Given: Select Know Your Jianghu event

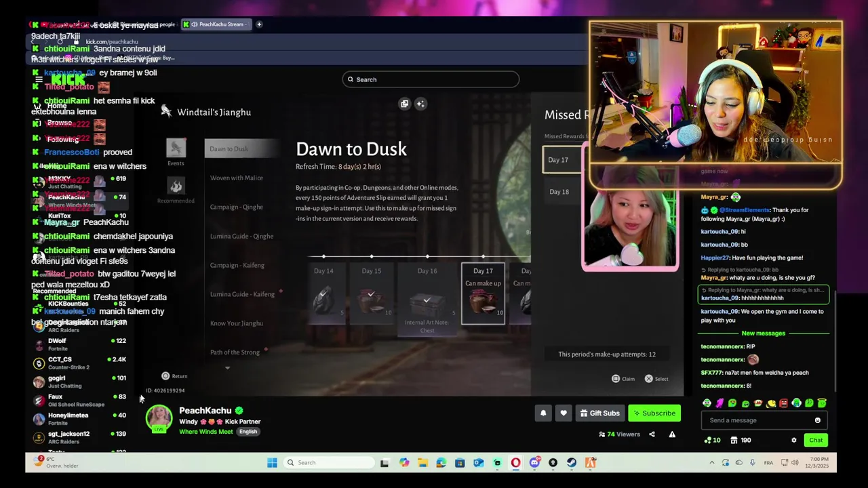Looking at the screenshot, I should [236, 323].
